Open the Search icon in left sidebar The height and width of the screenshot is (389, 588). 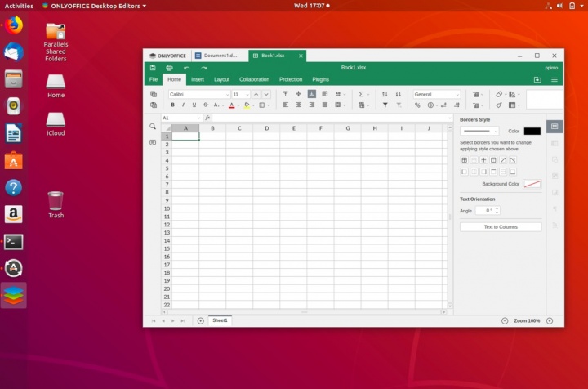tap(153, 127)
